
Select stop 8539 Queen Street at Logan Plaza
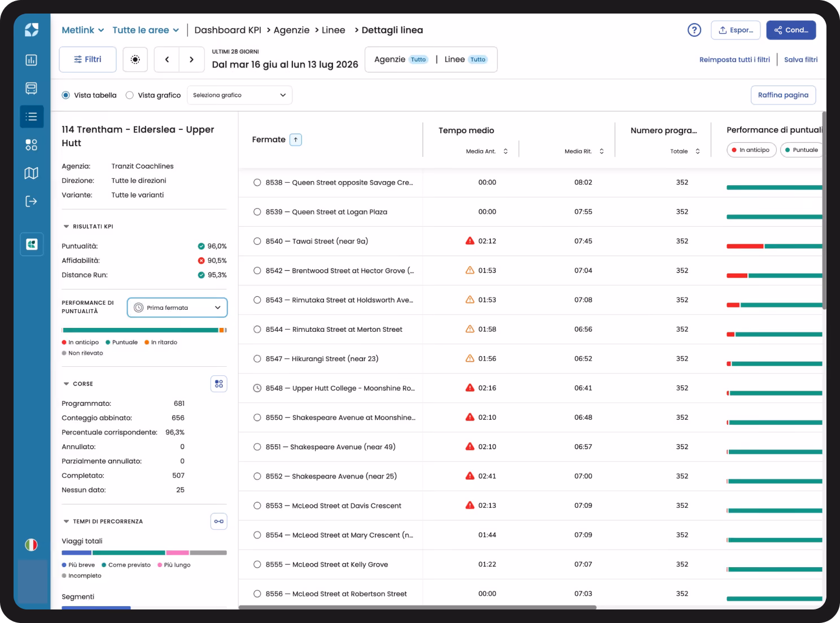click(x=257, y=212)
